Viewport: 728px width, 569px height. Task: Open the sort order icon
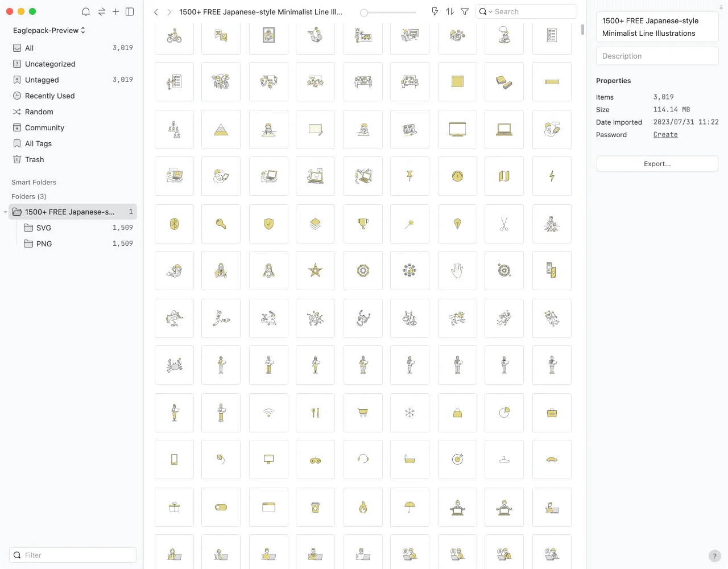pyautogui.click(x=450, y=11)
